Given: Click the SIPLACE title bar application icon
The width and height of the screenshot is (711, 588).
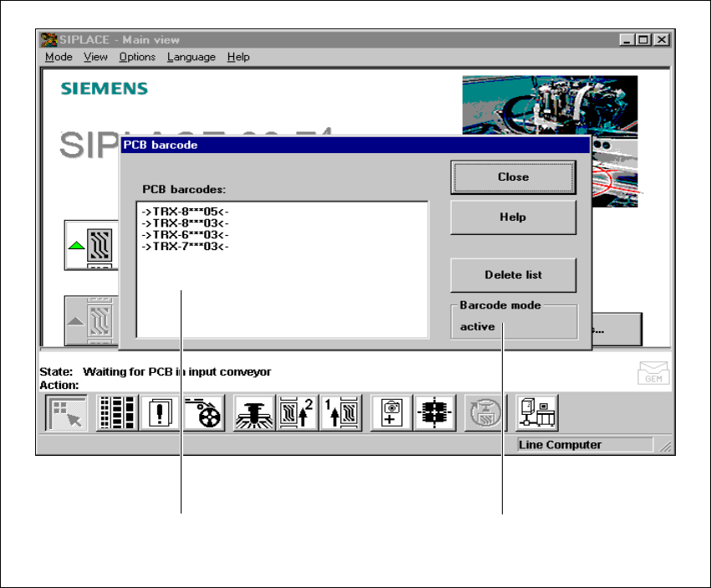Looking at the screenshot, I should pos(49,40).
